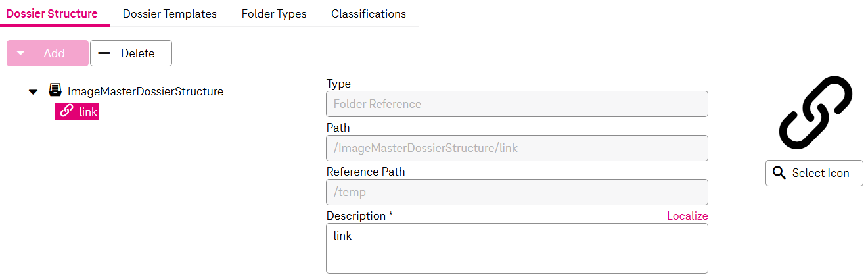The height and width of the screenshot is (279, 868).
Task: Click the archive icon beside ImageMasterDossierStructure
Action: (x=56, y=91)
